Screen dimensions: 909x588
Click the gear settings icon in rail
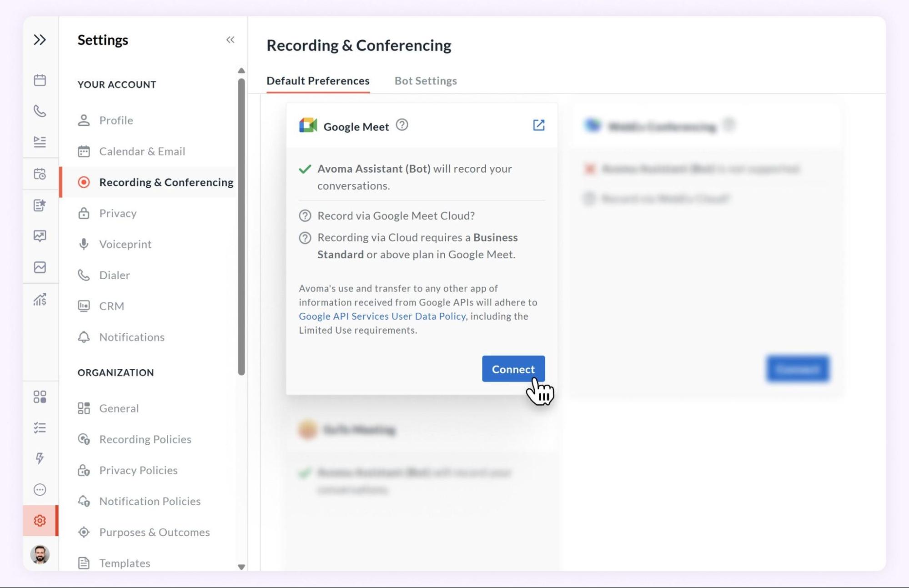[40, 521]
